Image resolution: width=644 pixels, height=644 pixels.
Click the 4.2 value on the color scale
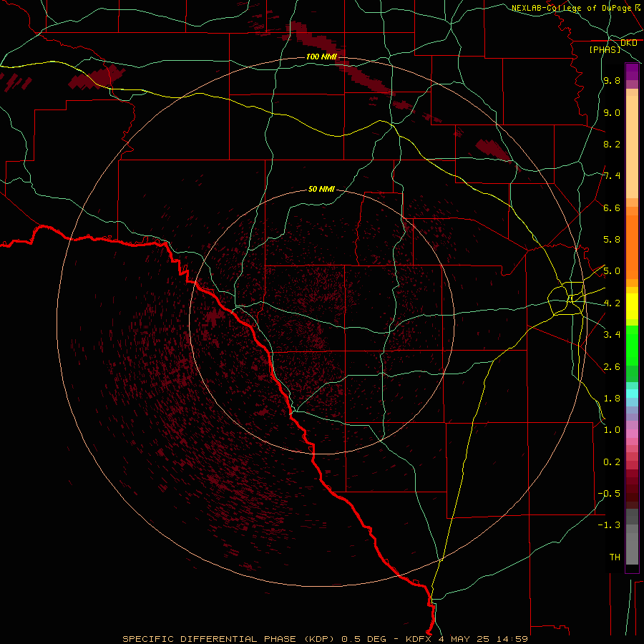[612, 303]
